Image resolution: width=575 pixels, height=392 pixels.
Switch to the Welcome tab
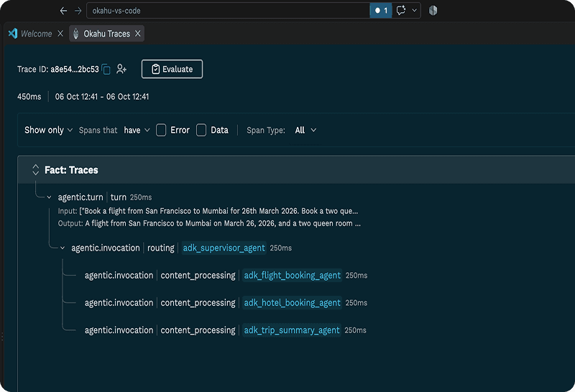click(30, 34)
